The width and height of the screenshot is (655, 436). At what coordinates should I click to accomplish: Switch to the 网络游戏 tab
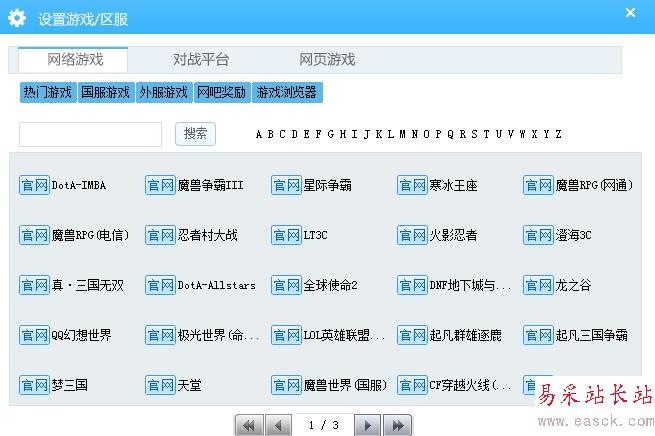click(73, 60)
